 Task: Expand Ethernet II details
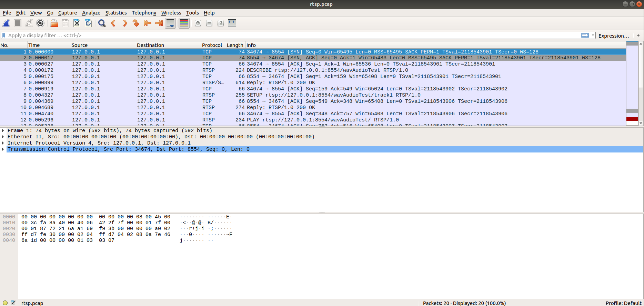coord(3,137)
